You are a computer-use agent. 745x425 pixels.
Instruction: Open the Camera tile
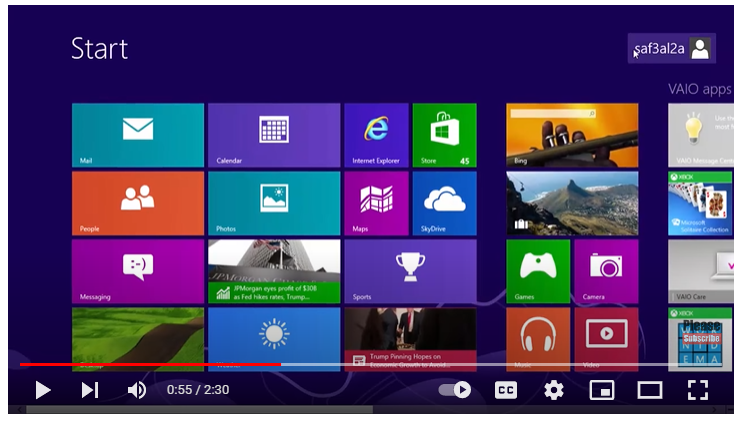[x=606, y=271]
